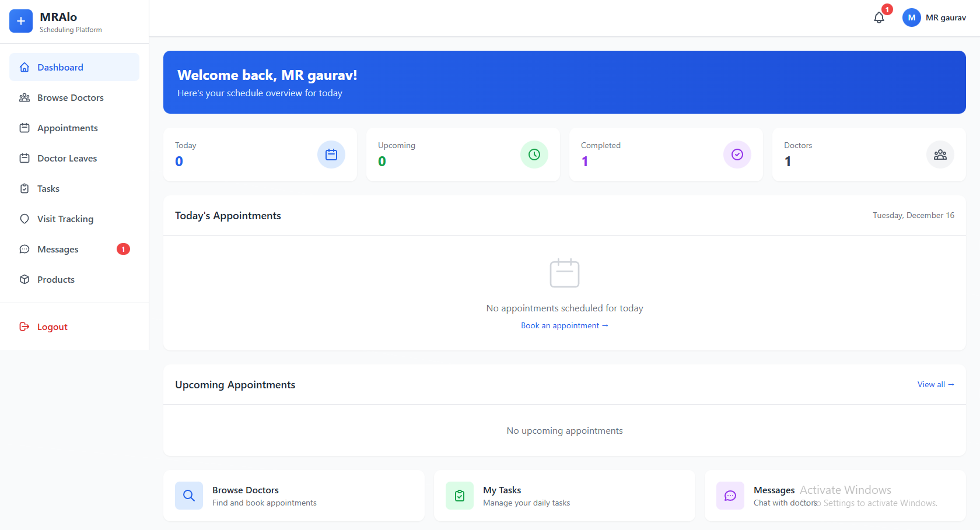Click the MR gaurav profile avatar

[911, 17]
